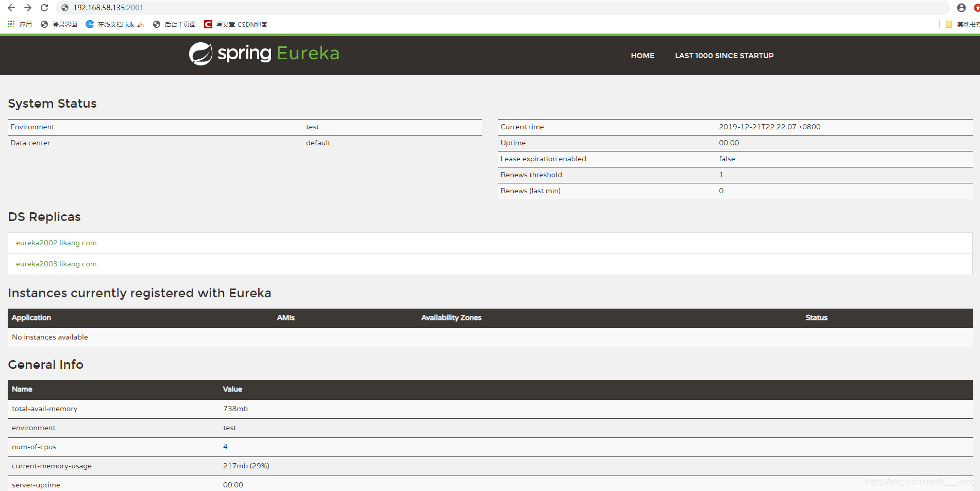Click the site info globe icon in the address bar

coord(65,8)
